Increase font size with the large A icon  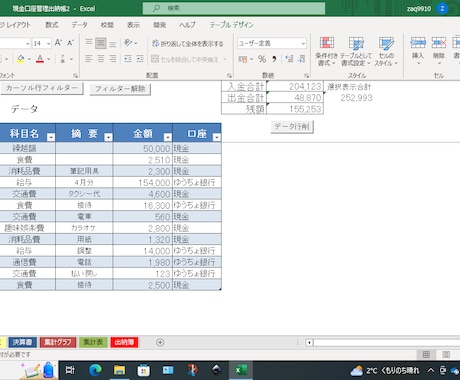[x=58, y=43]
